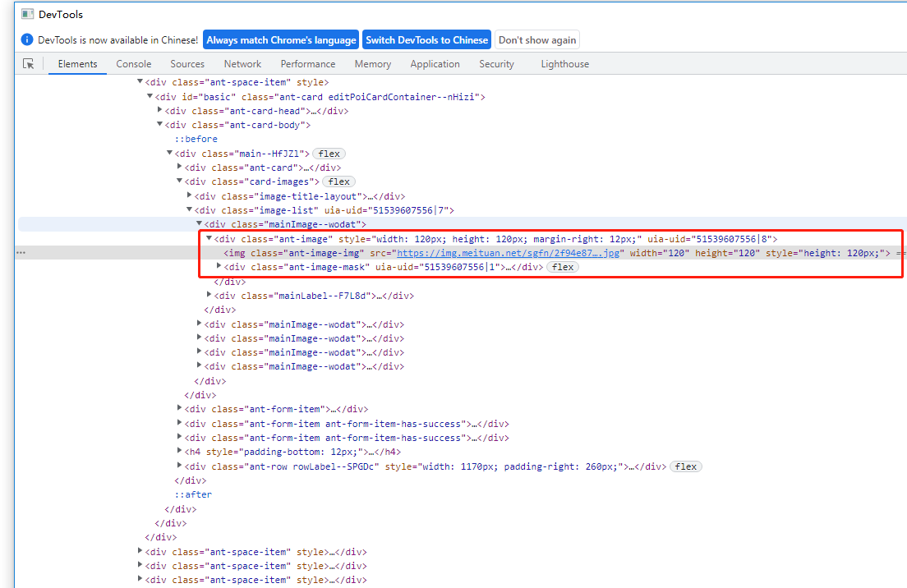The height and width of the screenshot is (588, 907).
Task: Click the three-dots gutter icon beside img row
Action: tap(21, 253)
